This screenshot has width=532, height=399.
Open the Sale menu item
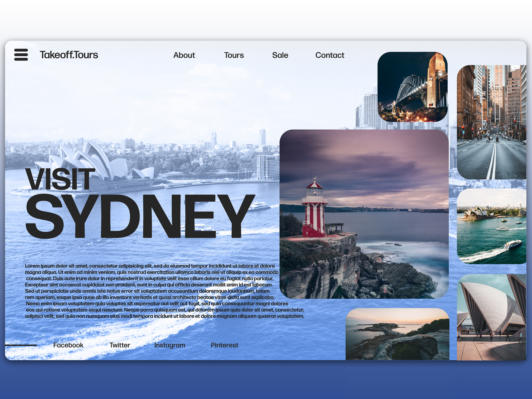click(280, 55)
